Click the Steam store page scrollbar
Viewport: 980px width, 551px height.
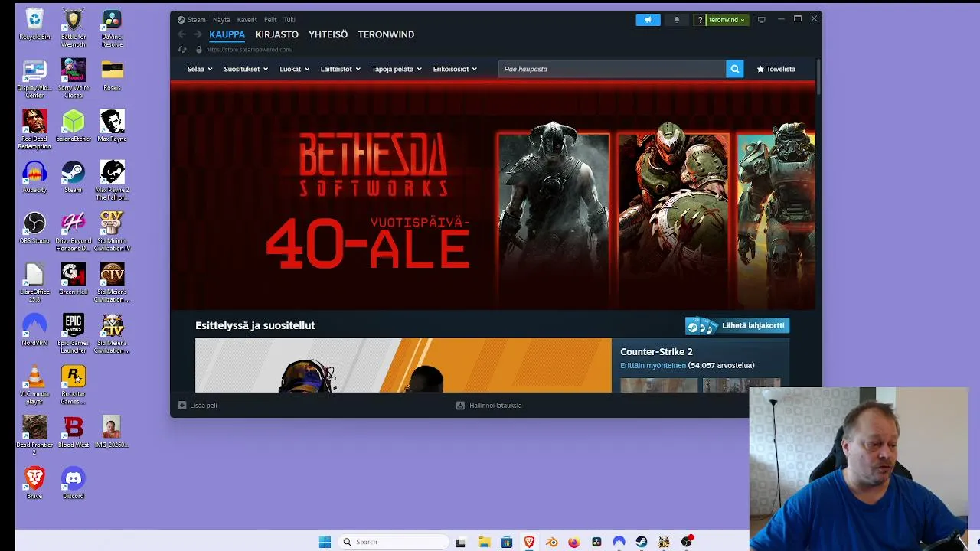tap(818, 77)
